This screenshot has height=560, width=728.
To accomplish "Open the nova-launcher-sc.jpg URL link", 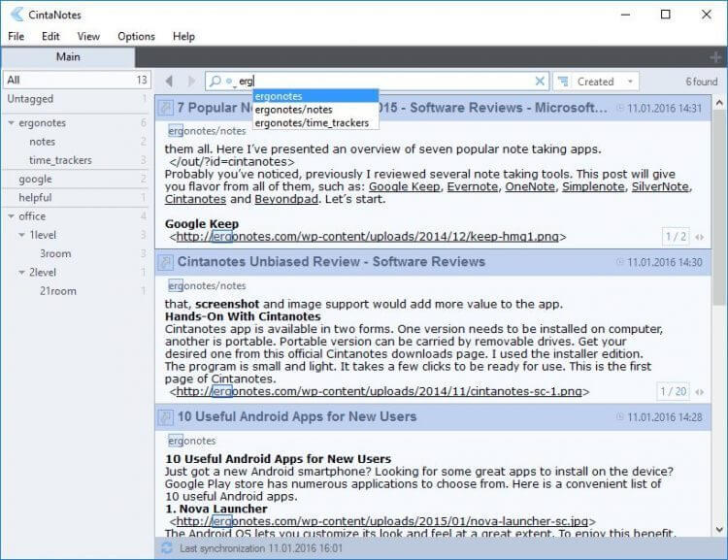I will click(382, 521).
